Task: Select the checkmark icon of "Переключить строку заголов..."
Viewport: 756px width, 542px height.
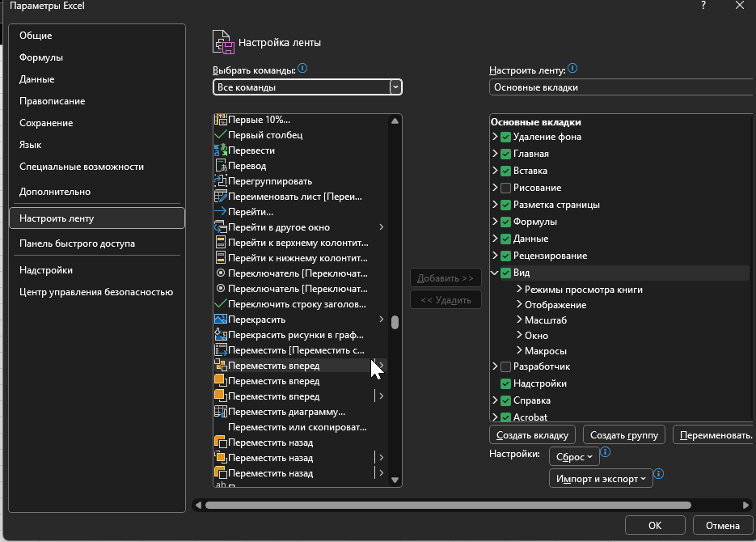Action: point(221,304)
